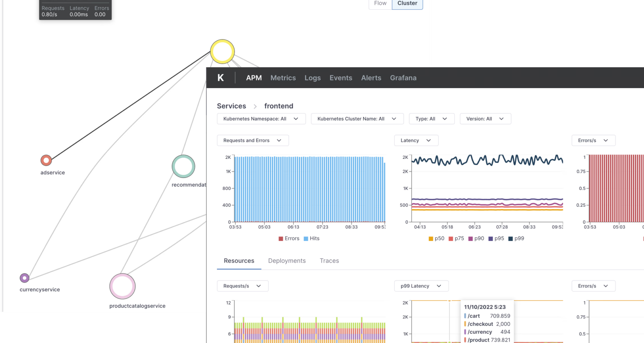The height and width of the screenshot is (343, 644).
Task: Open the Events section
Action: click(341, 78)
